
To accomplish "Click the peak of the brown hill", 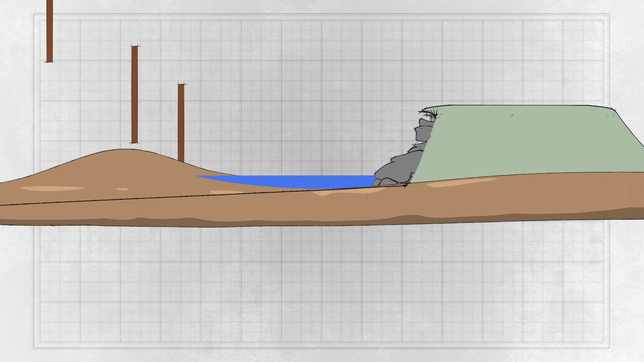I will (126, 150).
